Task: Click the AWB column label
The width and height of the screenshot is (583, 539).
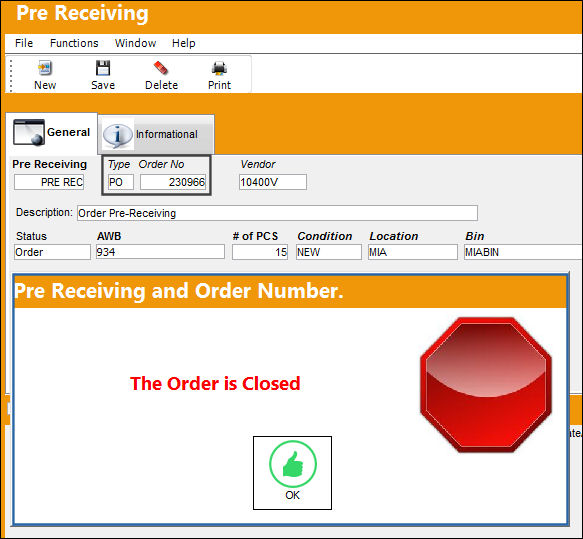Action: [x=109, y=236]
